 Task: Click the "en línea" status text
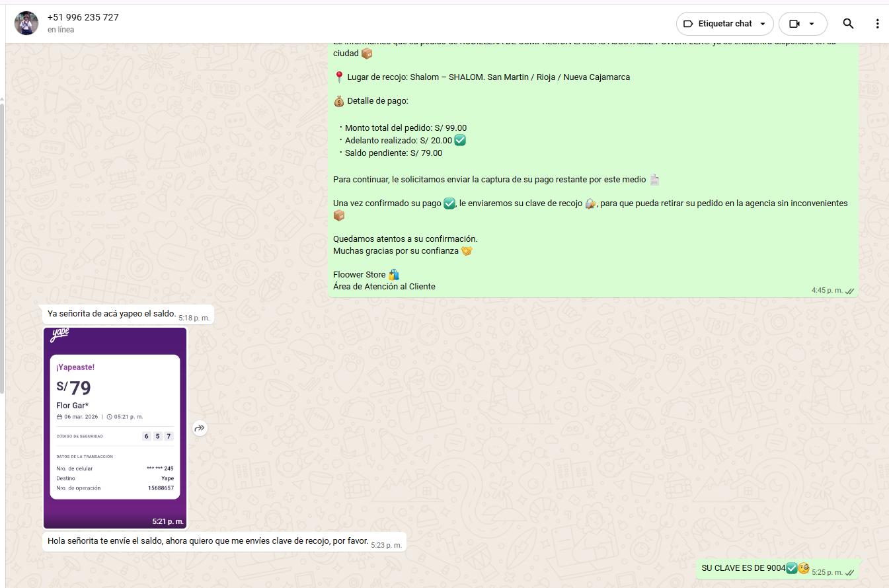[x=61, y=30]
